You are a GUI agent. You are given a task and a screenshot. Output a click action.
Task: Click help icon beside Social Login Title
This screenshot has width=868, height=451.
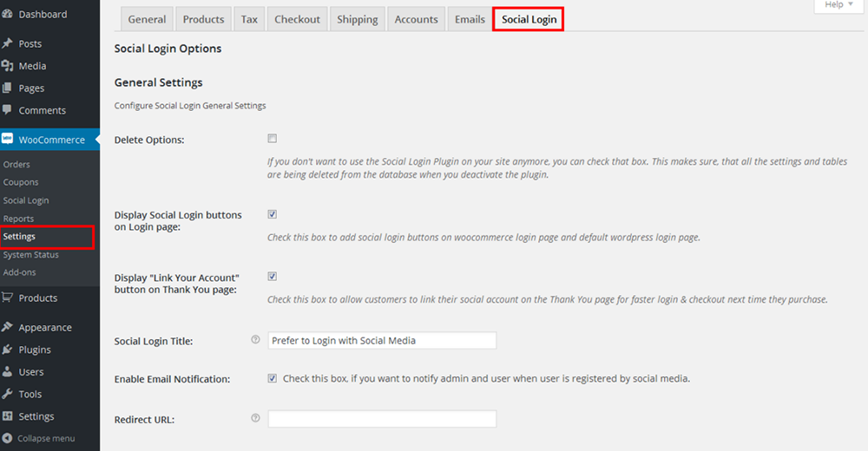pos(255,340)
